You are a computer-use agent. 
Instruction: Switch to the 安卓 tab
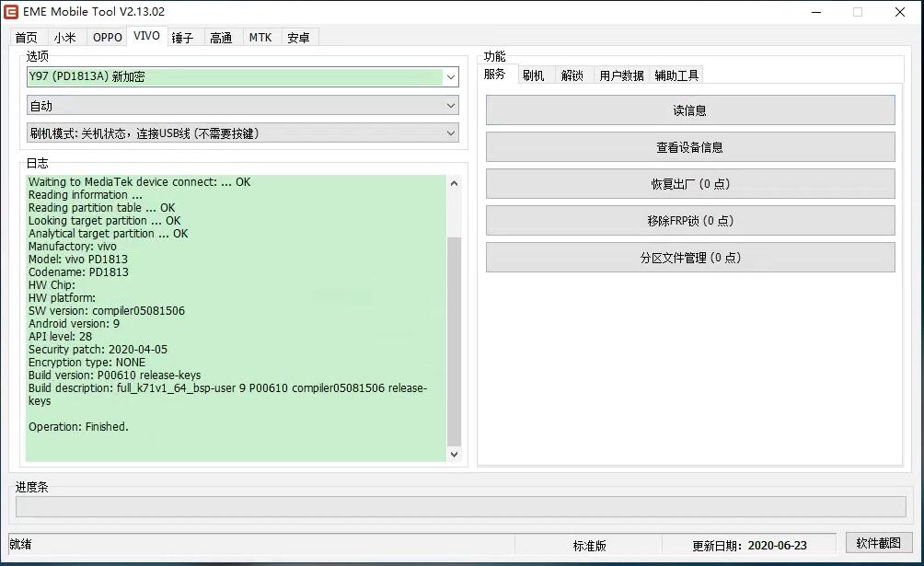(299, 38)
